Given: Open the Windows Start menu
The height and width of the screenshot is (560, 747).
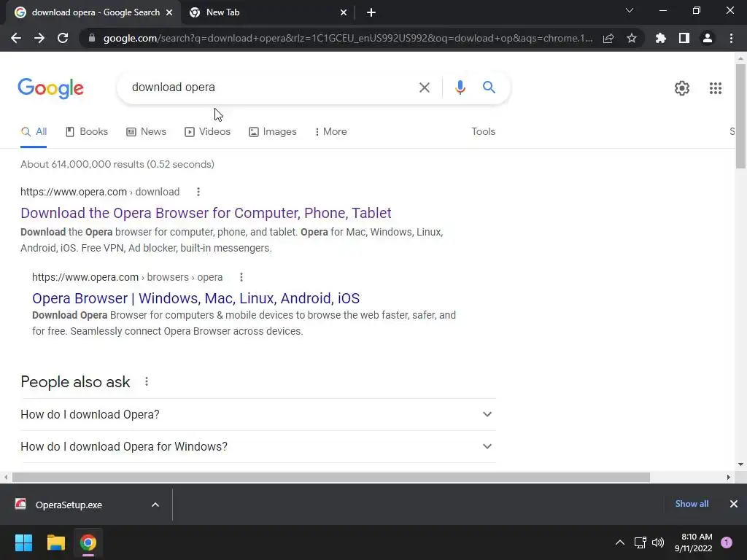Looking at the screenshot, I should [x=23, y=542].
